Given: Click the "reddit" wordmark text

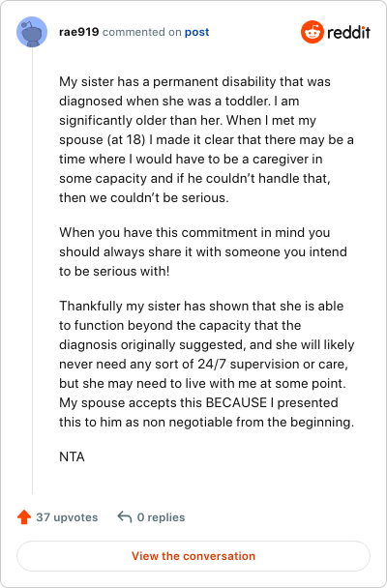Looking at the screenshot, I should point(348,33).
